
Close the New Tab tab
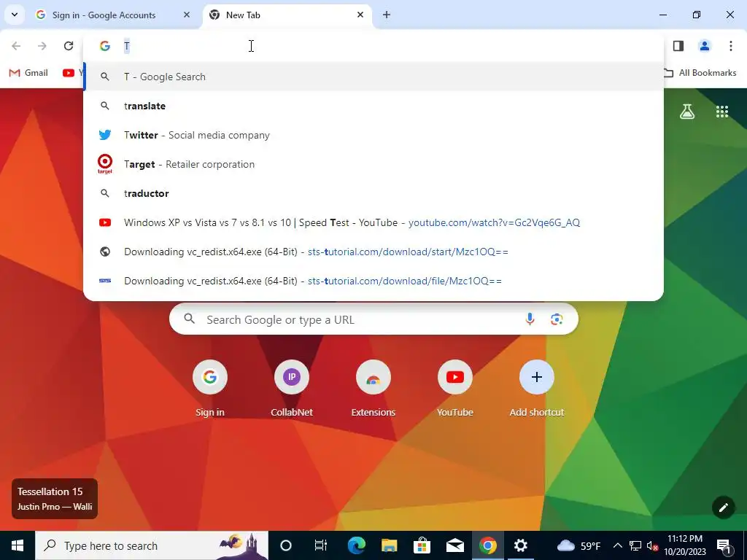click(360, 15)
